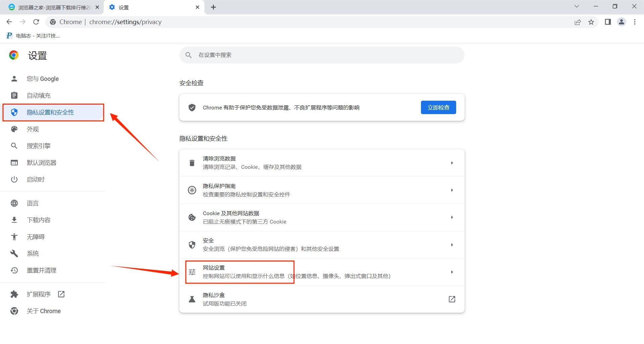The image size is (644, 344).
Task: Click the cookie icon in Cookie row
Action: coord(192,217)
